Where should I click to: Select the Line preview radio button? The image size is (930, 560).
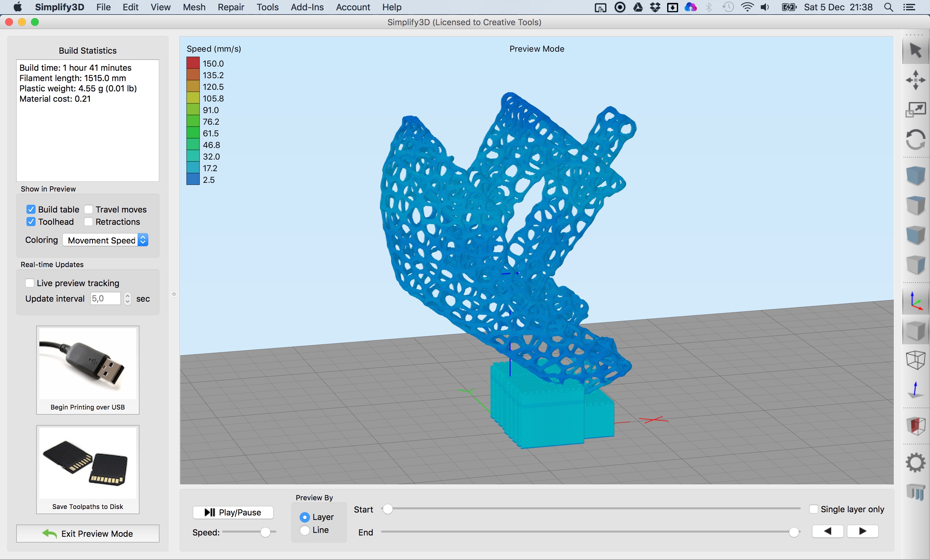click(305, 530)
